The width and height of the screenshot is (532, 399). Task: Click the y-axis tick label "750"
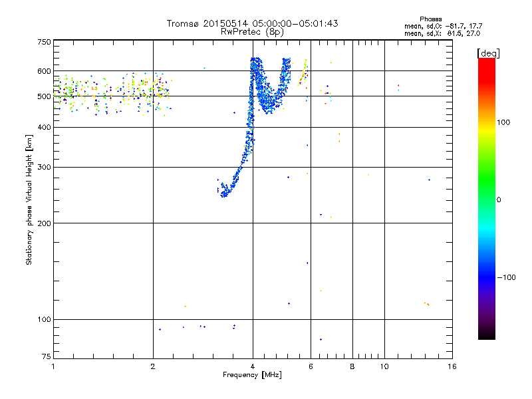click(44, 42)
